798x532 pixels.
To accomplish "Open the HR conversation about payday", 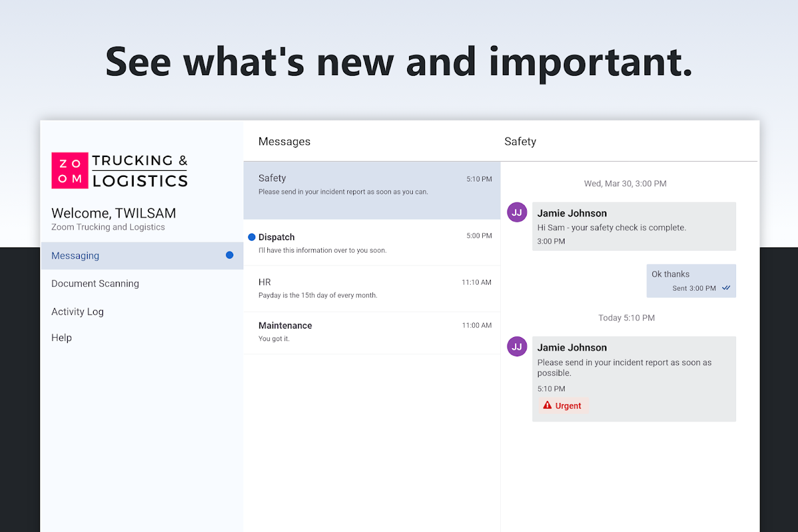I will [x=372, y=289].
